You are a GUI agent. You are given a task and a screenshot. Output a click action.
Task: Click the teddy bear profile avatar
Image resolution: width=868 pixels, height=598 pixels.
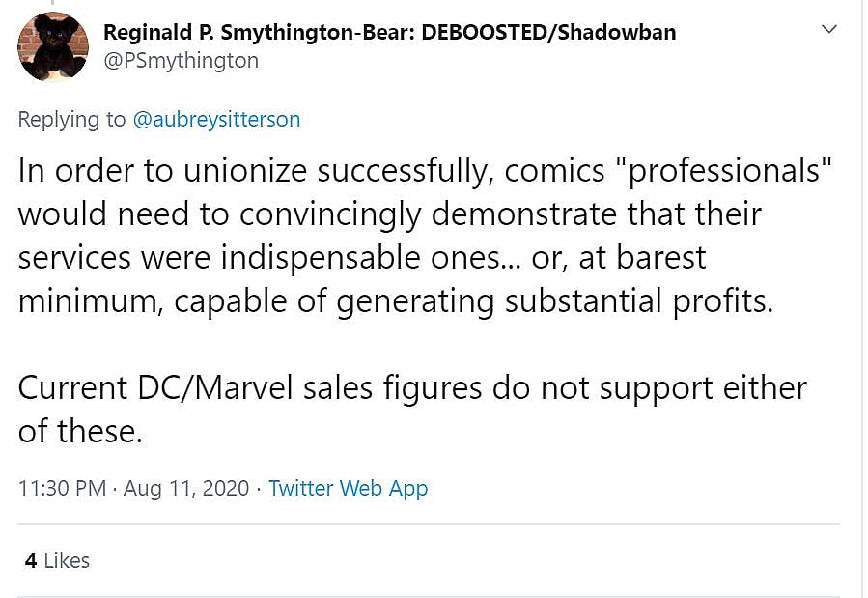tap(54, 46)
